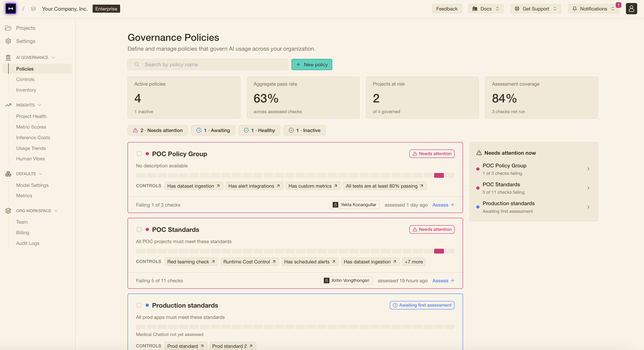Select the POC Policy Group checkbox
Viewport: 644px width, 350px height.
tap(139, 154)
